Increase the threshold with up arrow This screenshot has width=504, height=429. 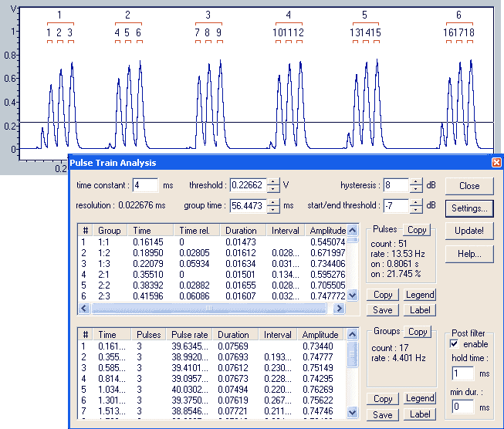(x=273, y=182)
